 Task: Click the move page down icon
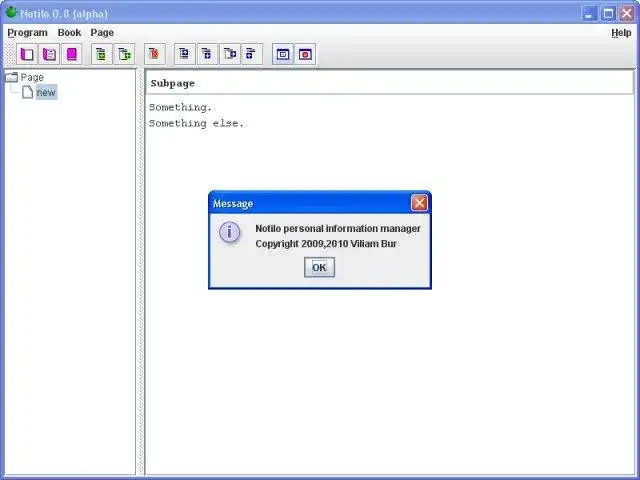pyautogui.click(x=207, y=54)
